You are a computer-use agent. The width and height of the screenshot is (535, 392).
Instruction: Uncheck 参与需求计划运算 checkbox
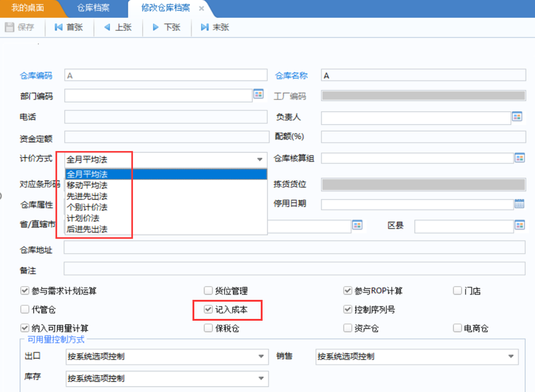pyautogui.click(x=25, y=291)
